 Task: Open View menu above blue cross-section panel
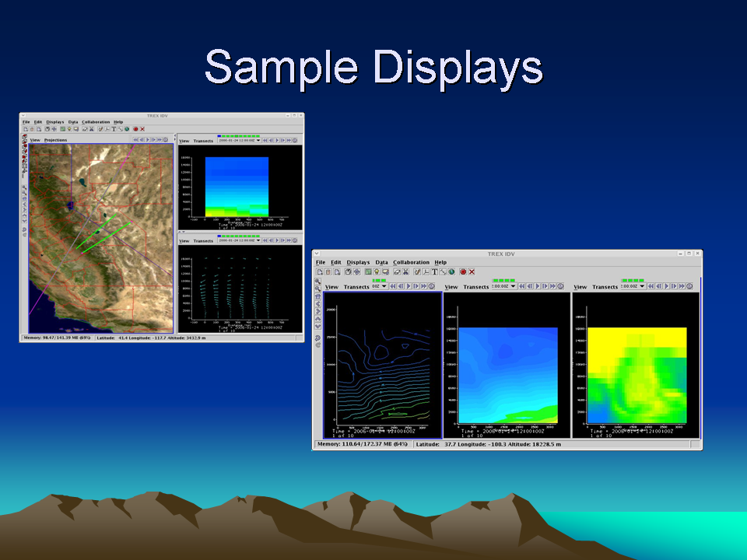coord(451,287)
